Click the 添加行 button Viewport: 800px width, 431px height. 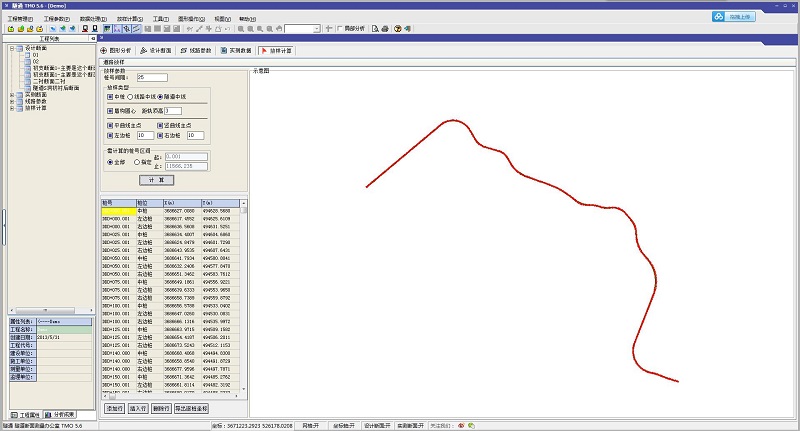tap(114, 409)
